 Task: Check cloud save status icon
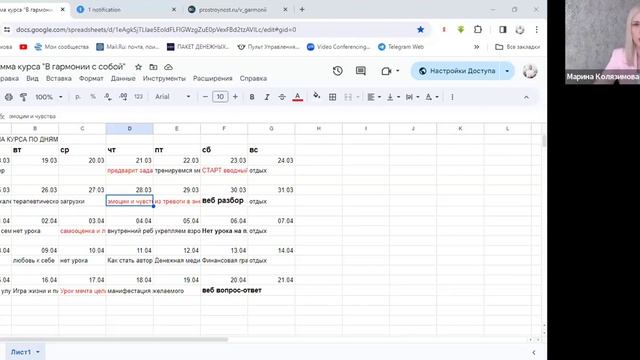point(168,67)
